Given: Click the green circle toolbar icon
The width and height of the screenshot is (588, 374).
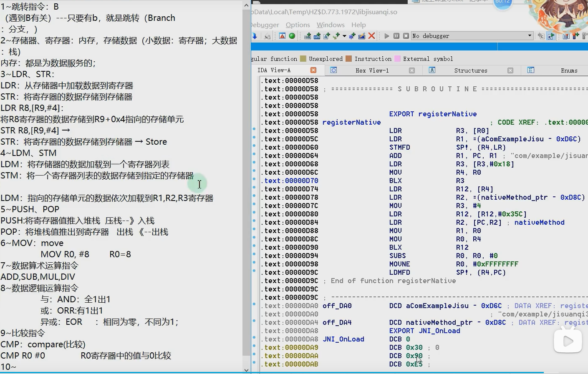Looking at the screenshot, I should 292,36.
